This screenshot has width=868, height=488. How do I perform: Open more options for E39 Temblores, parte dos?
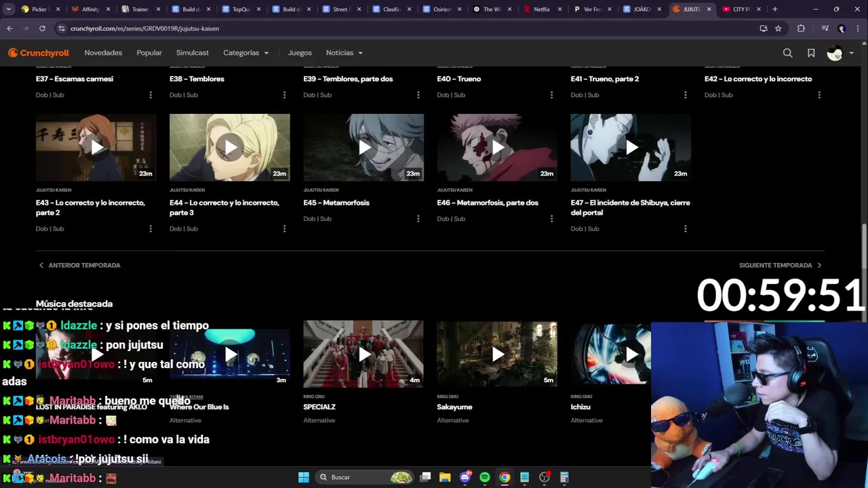pos(418,95)
